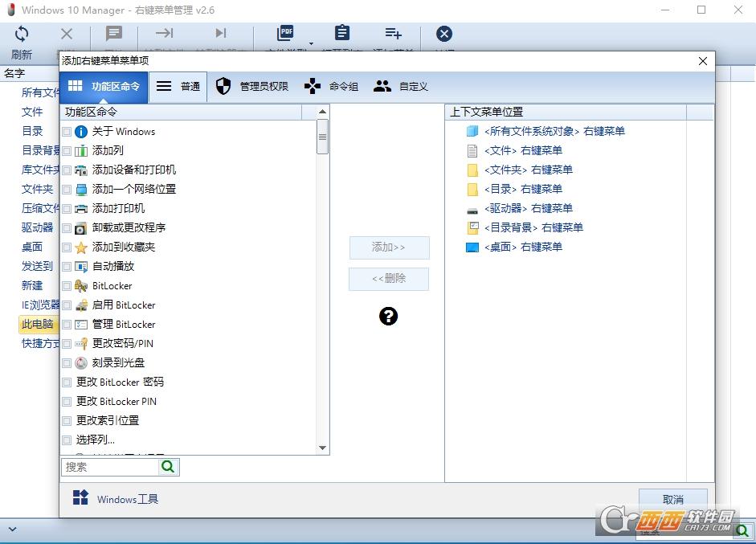Click the arrow-to-bar toolbar icon
Image resolution: width=756 pixels, height=544 pixels.
point(164,33)
